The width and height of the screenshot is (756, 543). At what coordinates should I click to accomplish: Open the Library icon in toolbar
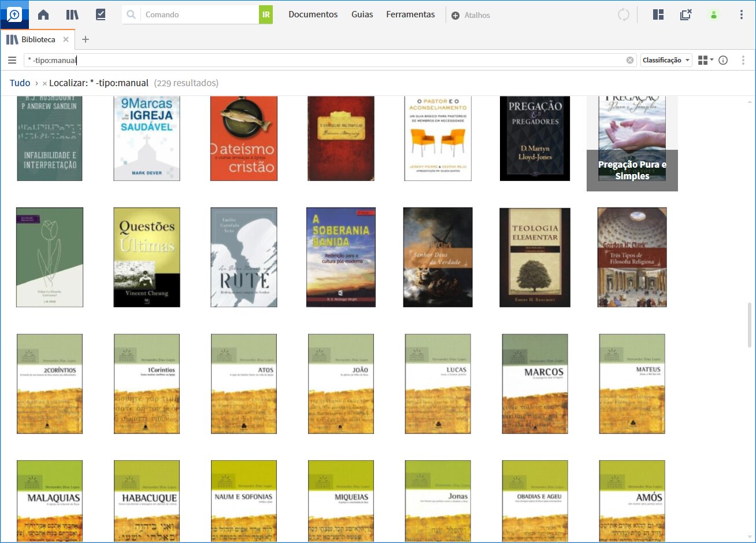(72, 15)
